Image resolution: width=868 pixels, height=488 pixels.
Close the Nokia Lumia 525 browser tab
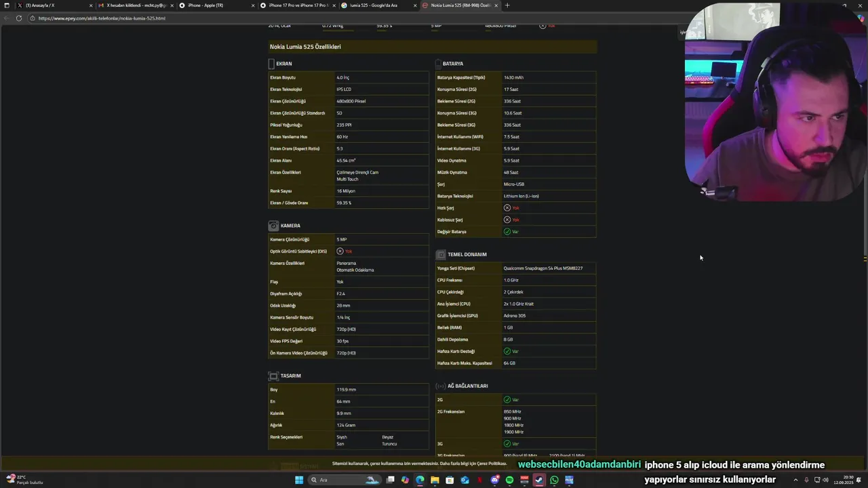point(496,5)
